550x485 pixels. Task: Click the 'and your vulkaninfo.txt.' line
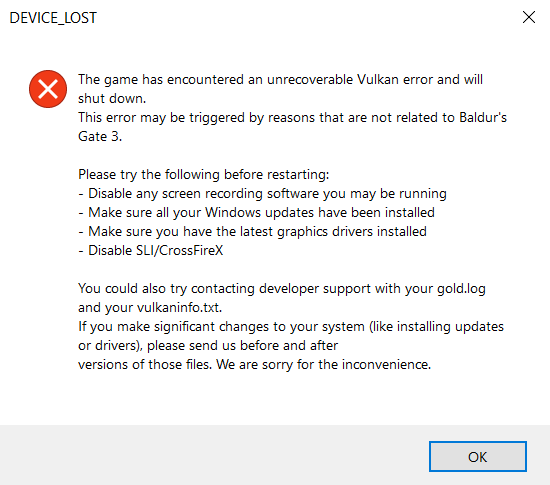(150, 308)
